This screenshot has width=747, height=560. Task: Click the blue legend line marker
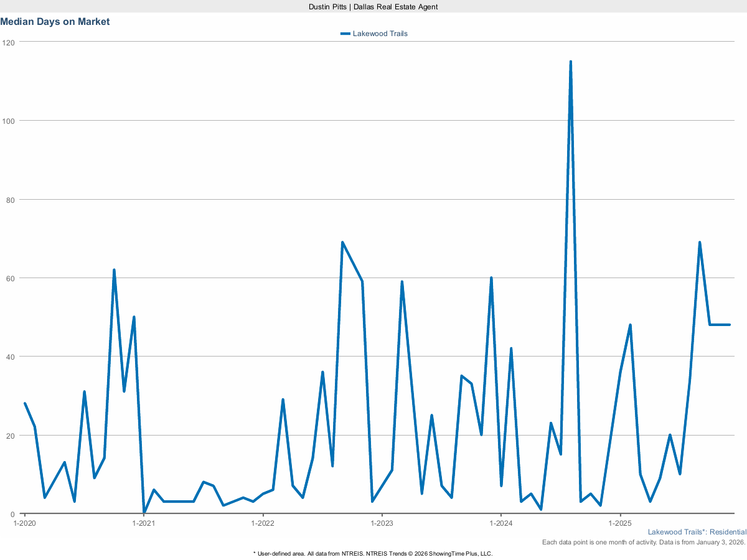[345, 34]
